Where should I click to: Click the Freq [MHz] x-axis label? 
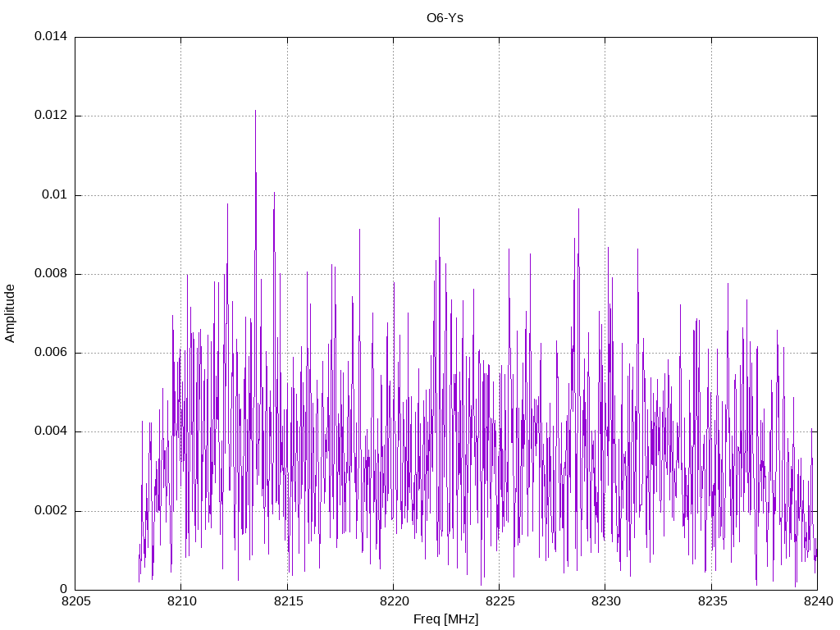[x=445, y=619]
